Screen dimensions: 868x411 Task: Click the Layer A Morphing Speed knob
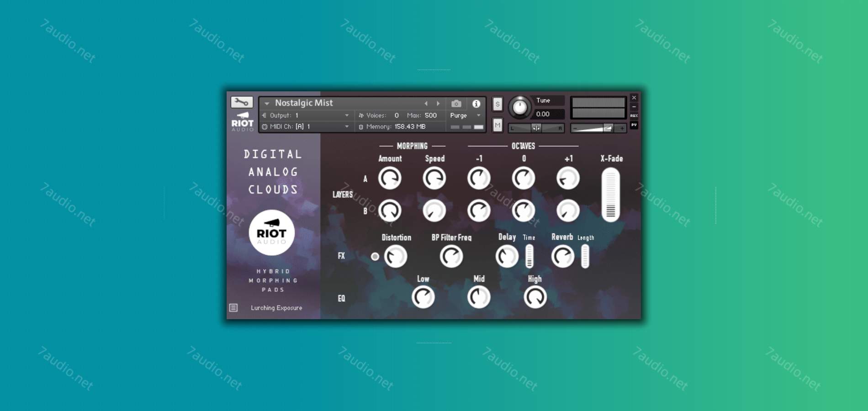point(434,178)
